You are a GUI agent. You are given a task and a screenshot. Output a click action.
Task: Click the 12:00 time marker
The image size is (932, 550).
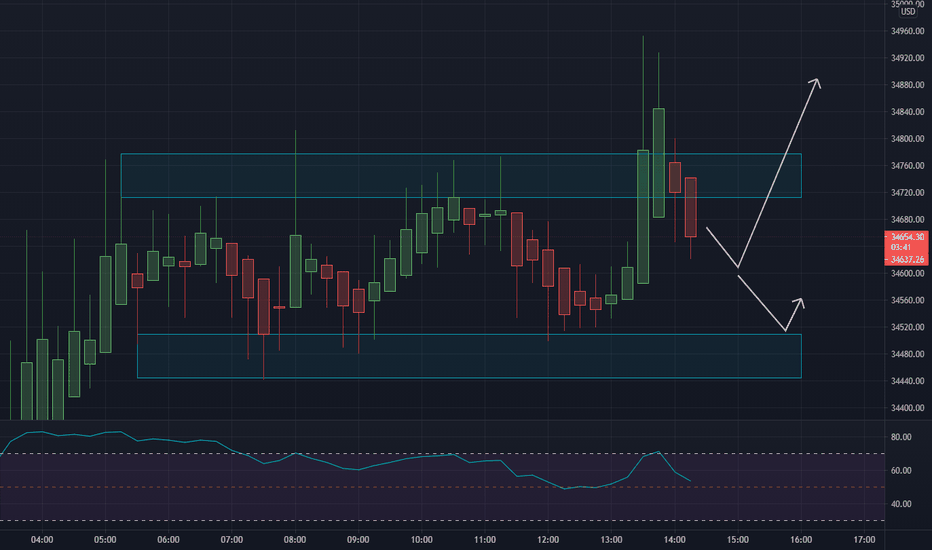[x=548, y=540]
